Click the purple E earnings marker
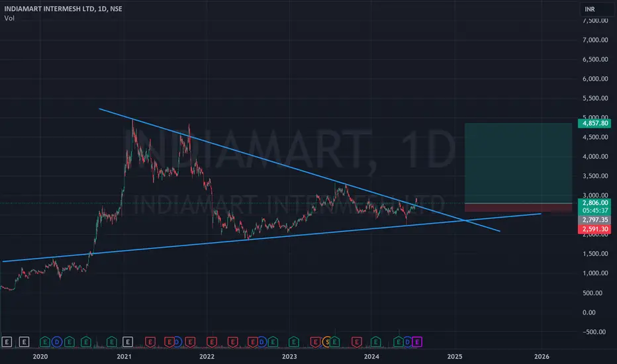 point(417,342)
